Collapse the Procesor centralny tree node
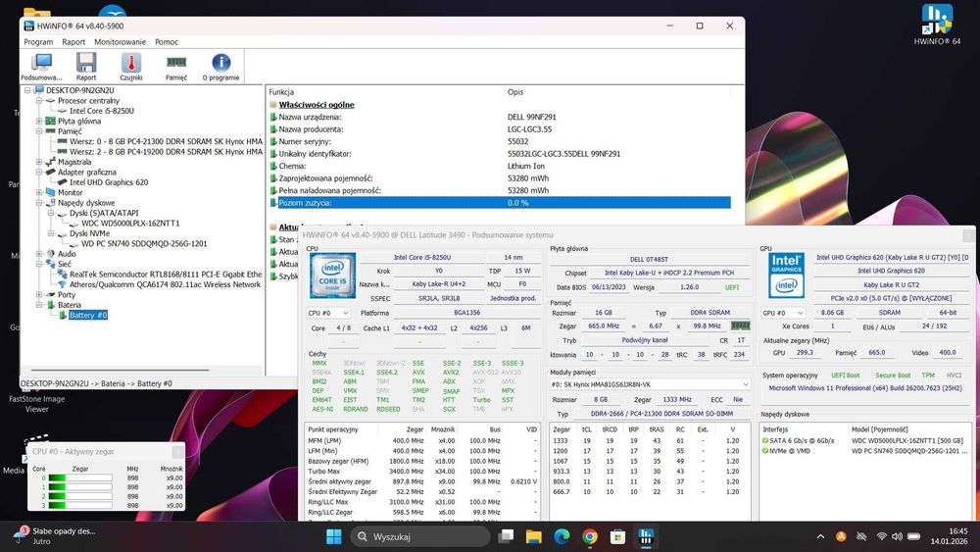980x552 pixels. coord(39,101)
